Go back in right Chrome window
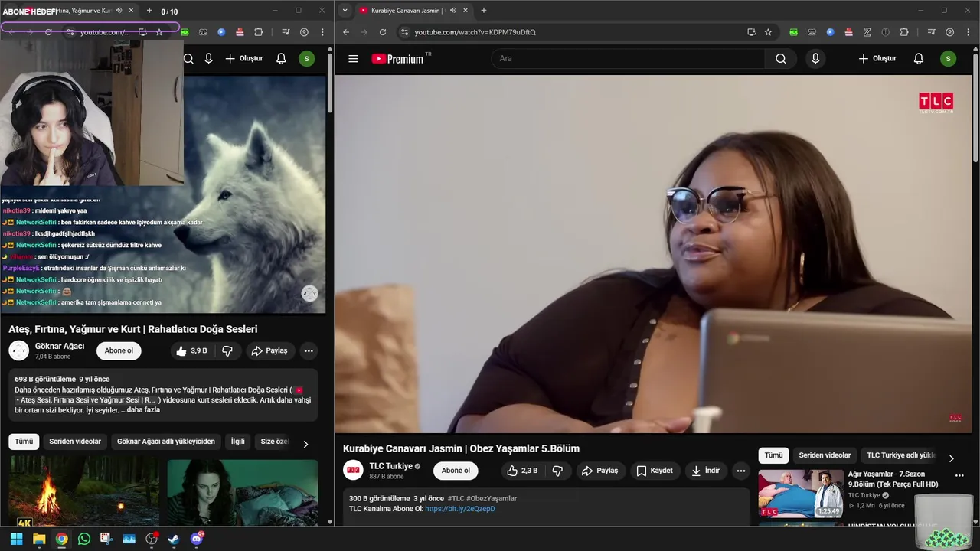This screenshot has height=551, width=980. tap(346, 32)
